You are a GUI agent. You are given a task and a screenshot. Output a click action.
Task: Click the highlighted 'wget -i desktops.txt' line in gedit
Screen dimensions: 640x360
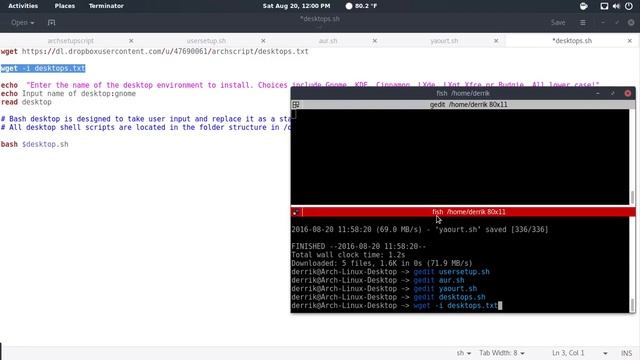click(x=43, y=68)
